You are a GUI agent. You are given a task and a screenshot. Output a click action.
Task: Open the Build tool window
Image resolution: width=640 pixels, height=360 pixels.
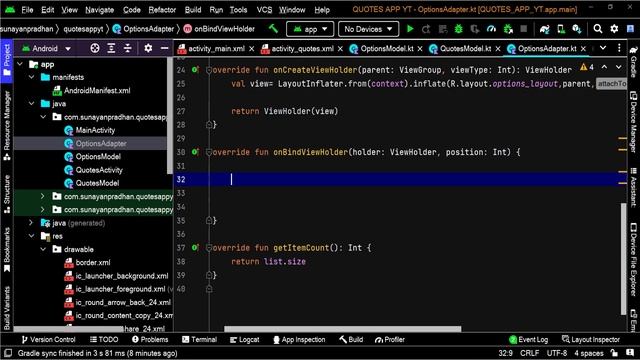point(351,340)
